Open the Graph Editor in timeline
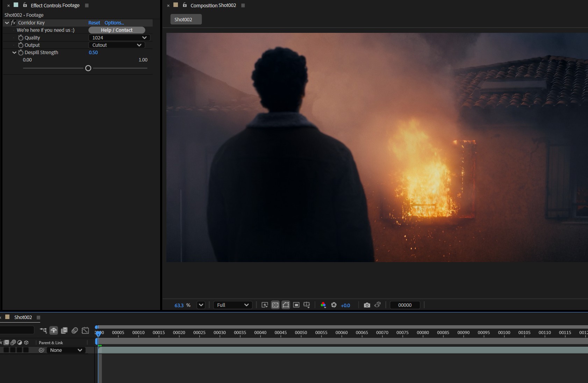This screenshot has width=588, height=383. coord(85,331)
